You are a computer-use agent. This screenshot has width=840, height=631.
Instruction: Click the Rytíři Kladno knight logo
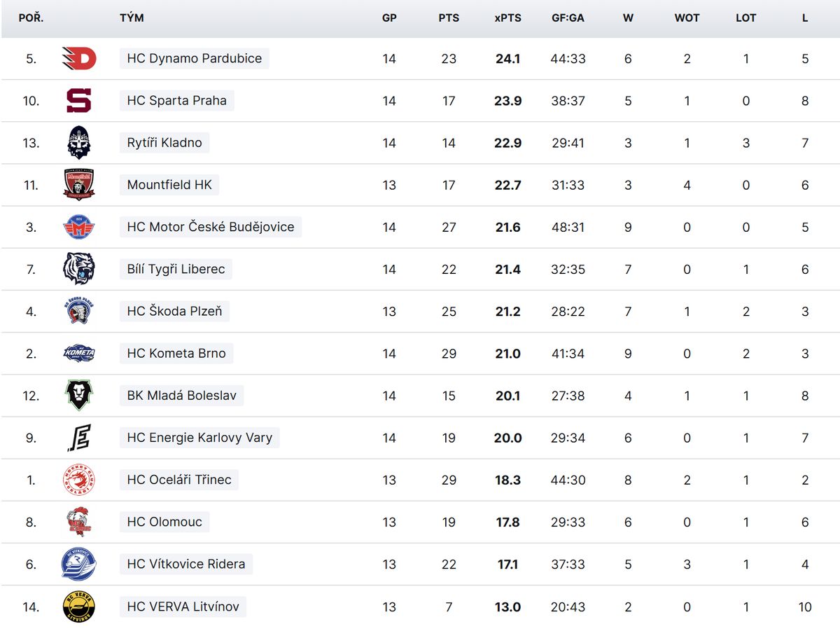click(78, 143)
